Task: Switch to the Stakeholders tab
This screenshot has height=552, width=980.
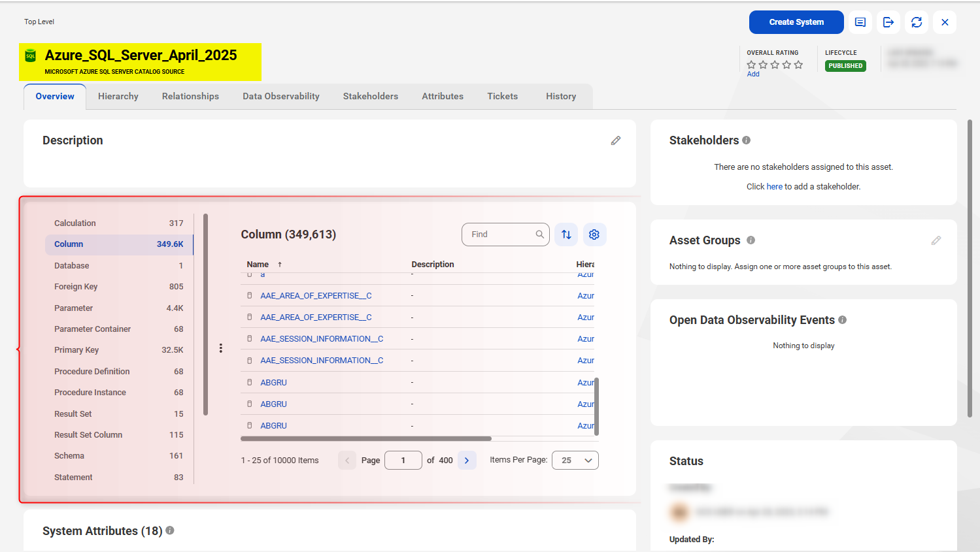Action: (371, 96)
